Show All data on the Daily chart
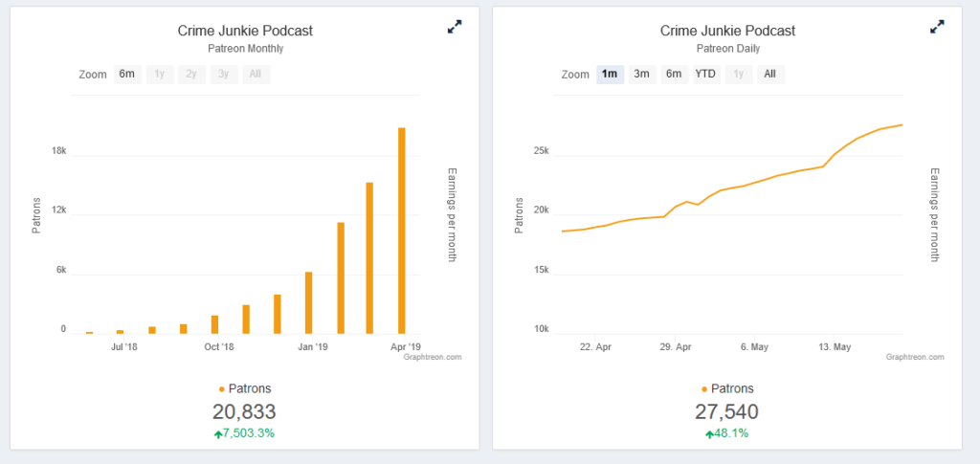The width and height of the screenshot is (980, 464). pyautogui.click(x=770, y=75)
